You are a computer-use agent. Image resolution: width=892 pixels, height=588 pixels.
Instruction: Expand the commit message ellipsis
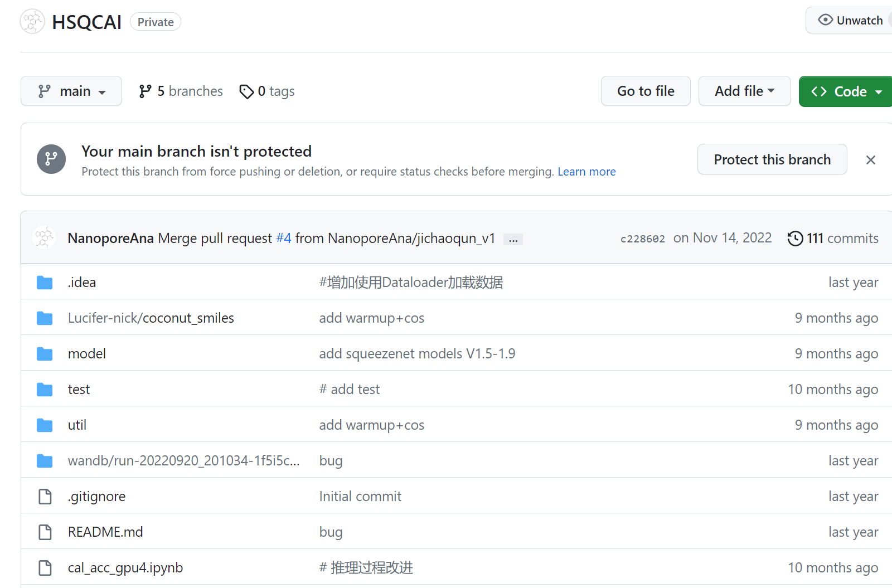coord(513,239)
